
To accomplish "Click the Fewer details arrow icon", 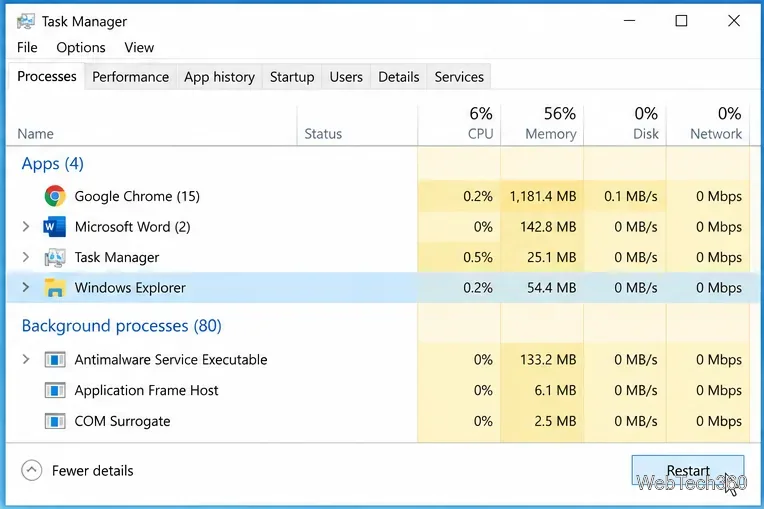I will (32, 471).
